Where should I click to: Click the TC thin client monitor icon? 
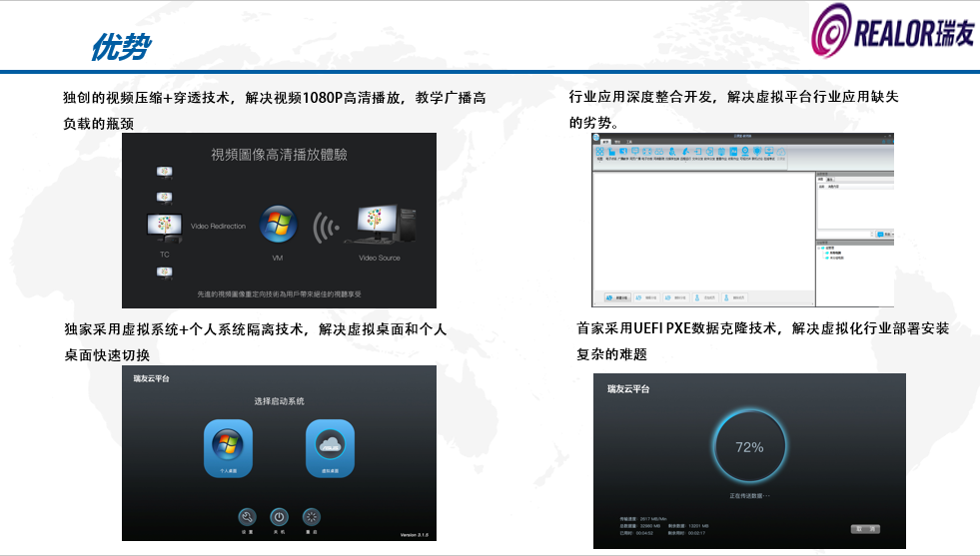click(164, 227)
